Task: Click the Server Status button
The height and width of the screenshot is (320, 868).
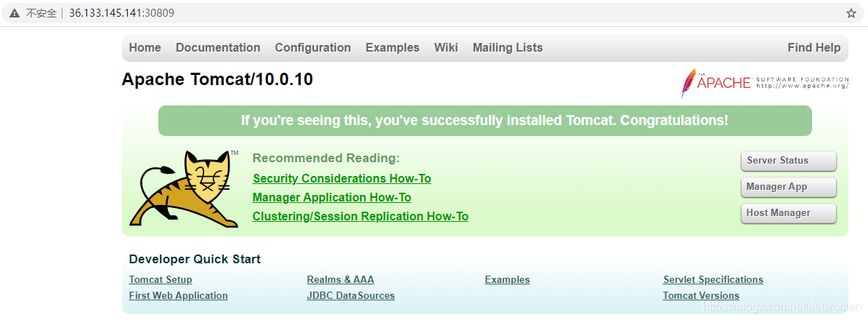Action: click(x=788, y=161)
